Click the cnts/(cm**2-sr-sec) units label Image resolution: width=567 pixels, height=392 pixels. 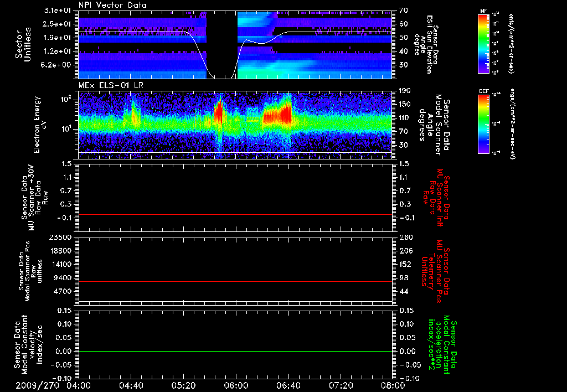click(x=511, y=43)
